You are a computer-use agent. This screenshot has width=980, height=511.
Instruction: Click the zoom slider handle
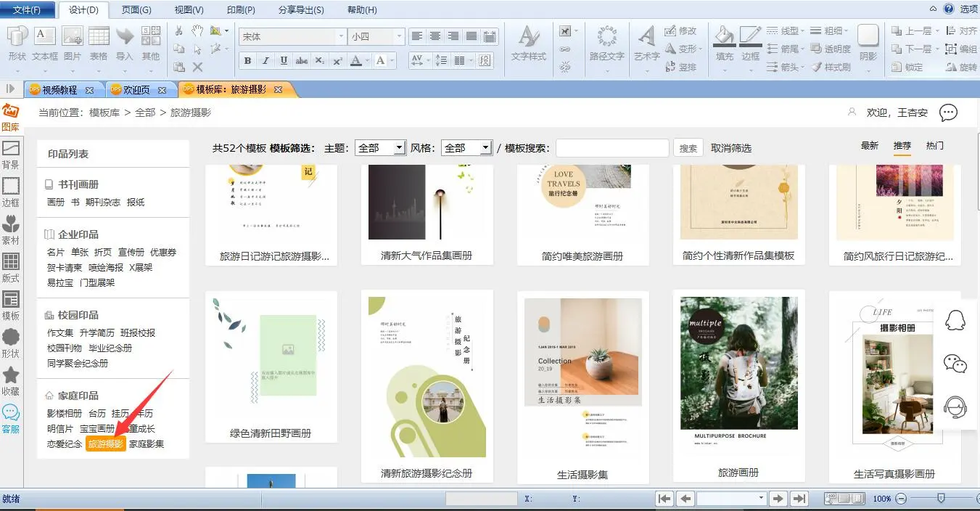tap(941, 499)
